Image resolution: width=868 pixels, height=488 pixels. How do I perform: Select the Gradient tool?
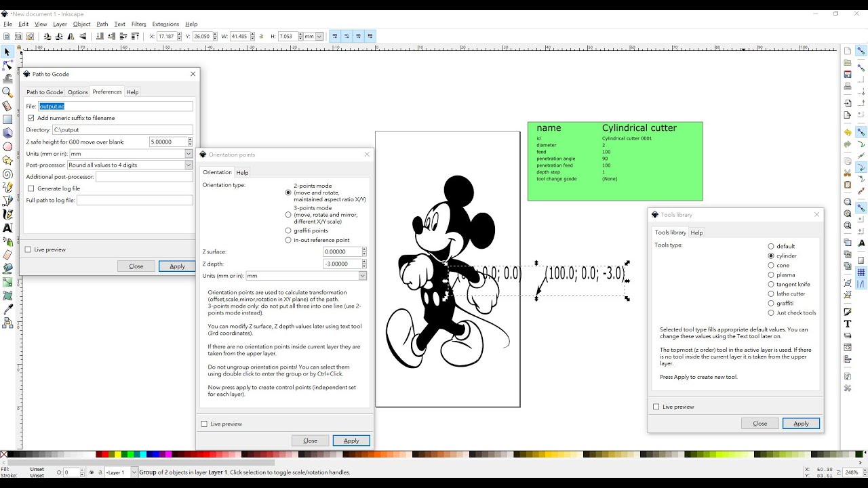[x=7, y=282]
